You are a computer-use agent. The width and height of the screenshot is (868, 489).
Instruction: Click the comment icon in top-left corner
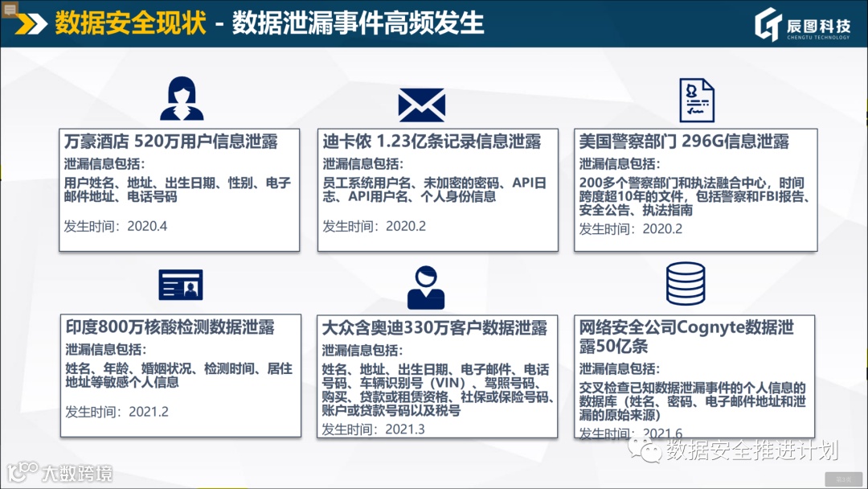click(x=10, y=8)
